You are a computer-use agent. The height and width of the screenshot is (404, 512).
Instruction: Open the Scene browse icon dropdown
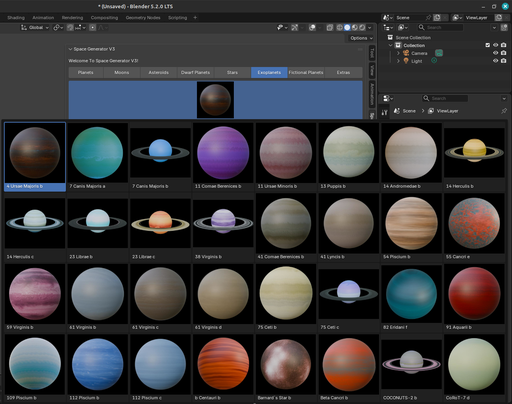pyautogui.click(x=388, y=18)
